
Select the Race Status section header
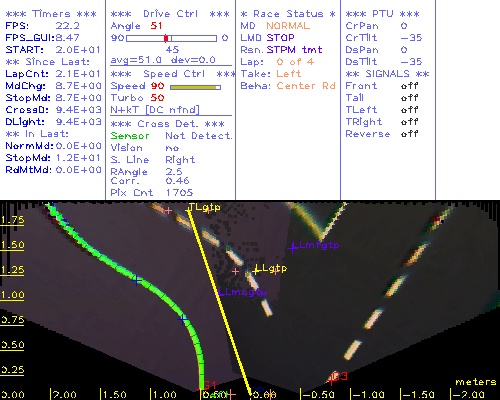[x=288, y=14]
